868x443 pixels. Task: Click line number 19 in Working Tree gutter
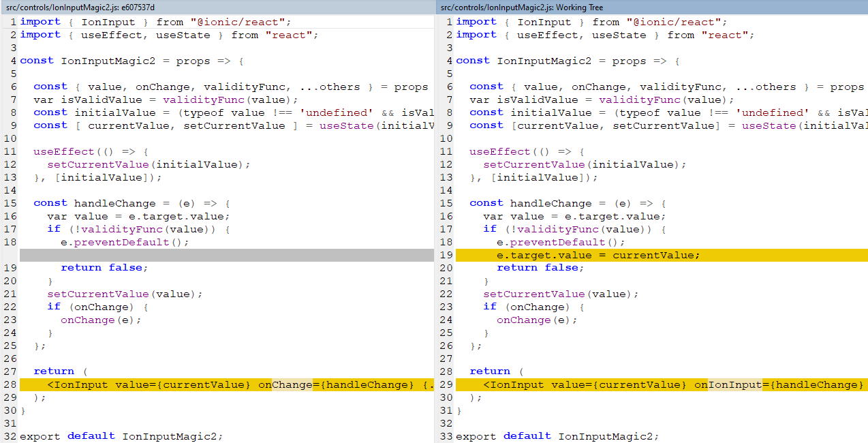(x=446, y=255)
